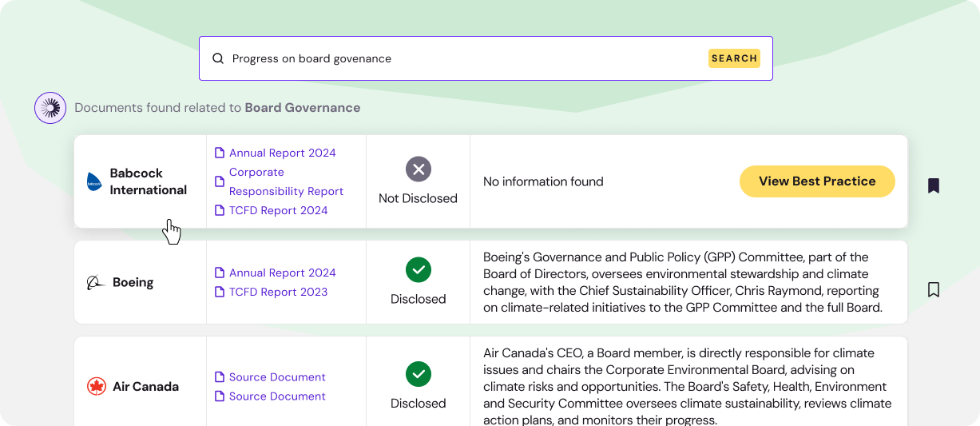Open Boeing's TCFD Report 2023 link
The height and width of the screenshot is (426, 980).
[278, 292]
